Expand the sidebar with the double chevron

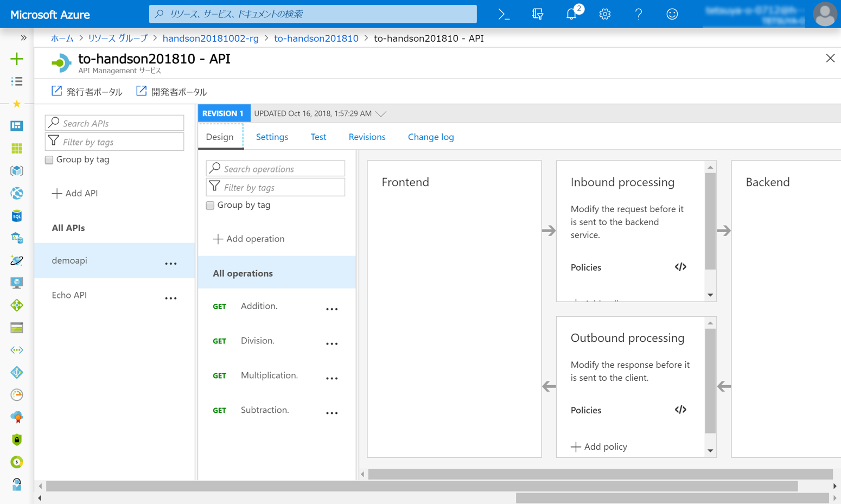23,38
